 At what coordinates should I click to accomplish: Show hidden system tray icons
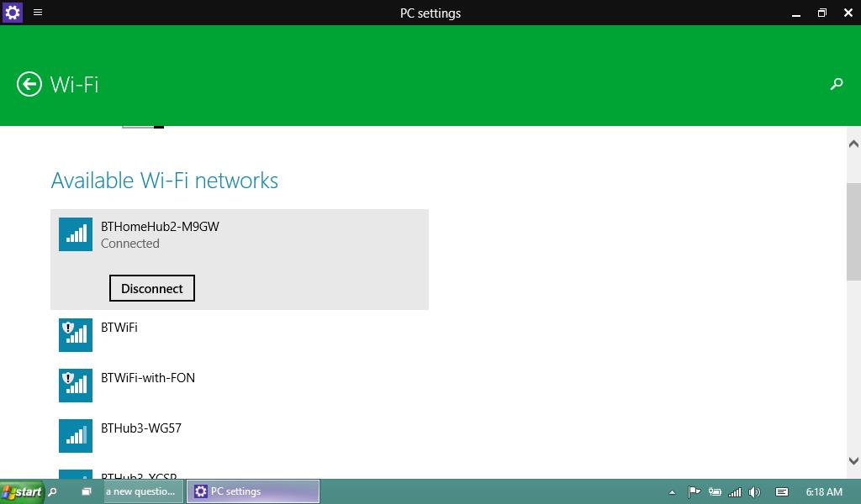click(672, 492)
